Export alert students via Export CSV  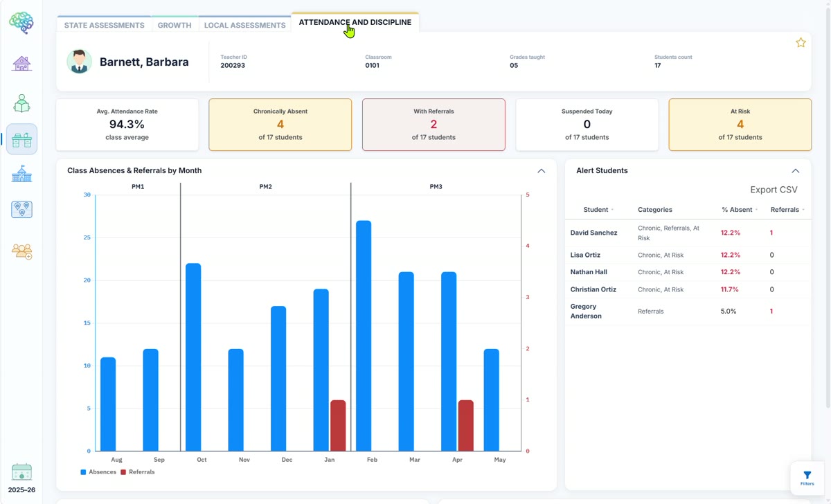774,190
